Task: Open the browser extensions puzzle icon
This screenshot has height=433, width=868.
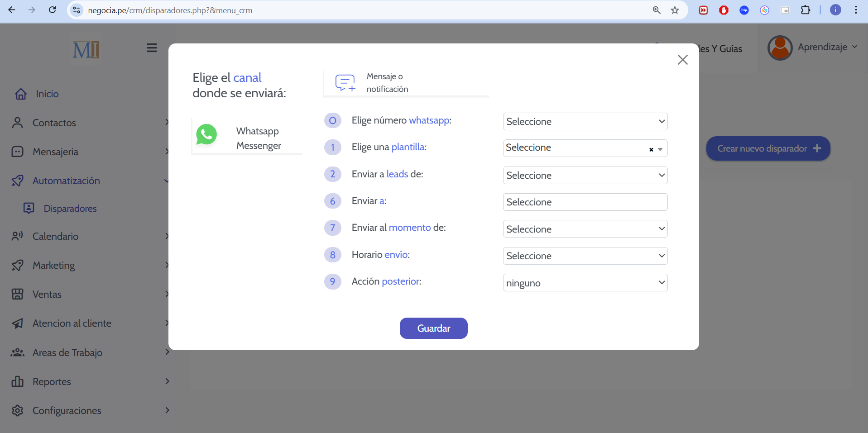Action: point(806,10)
